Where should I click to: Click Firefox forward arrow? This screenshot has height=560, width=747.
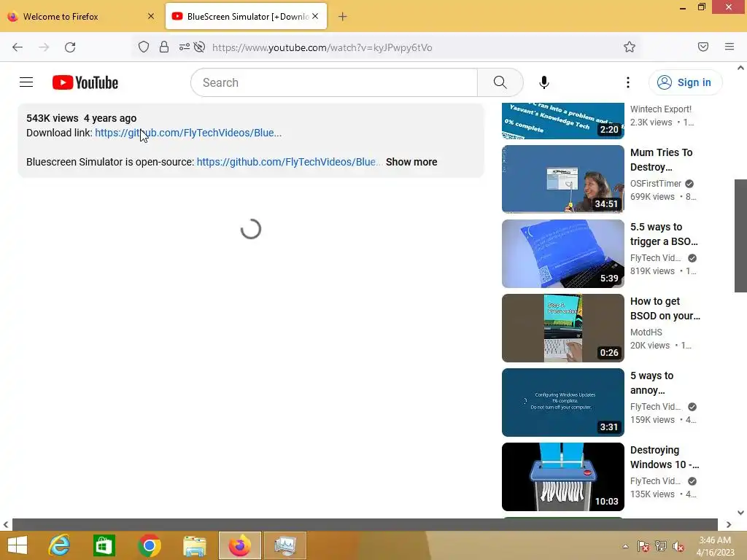pos(44,47)
